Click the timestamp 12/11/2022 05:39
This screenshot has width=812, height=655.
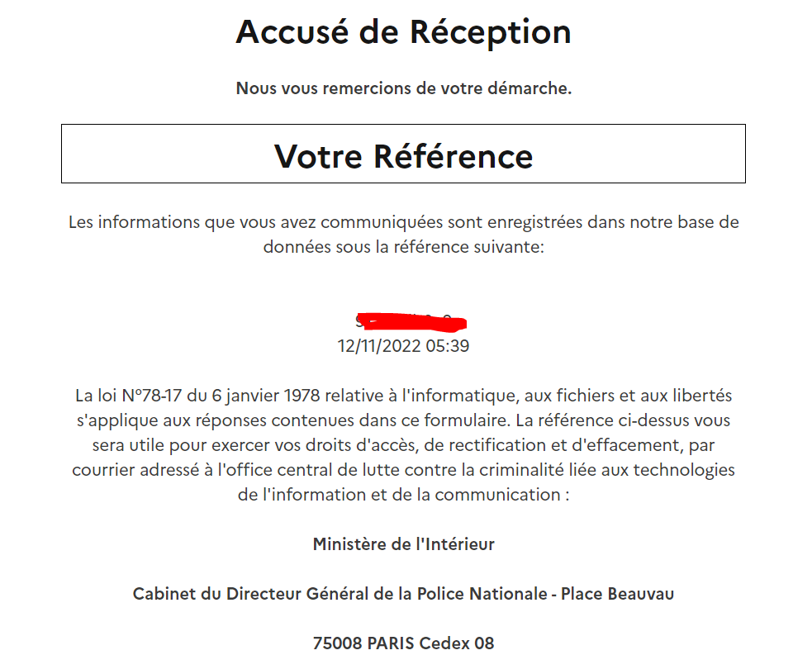coord(403,346)
